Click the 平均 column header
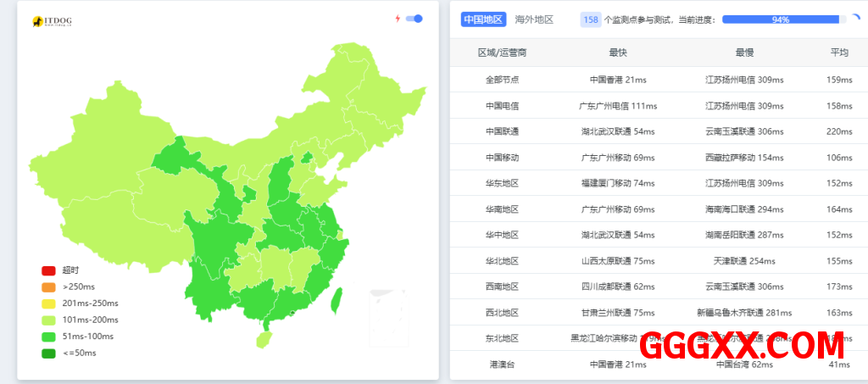The height and width of the screenshot is (384, 868). click(x=838, y=53)
